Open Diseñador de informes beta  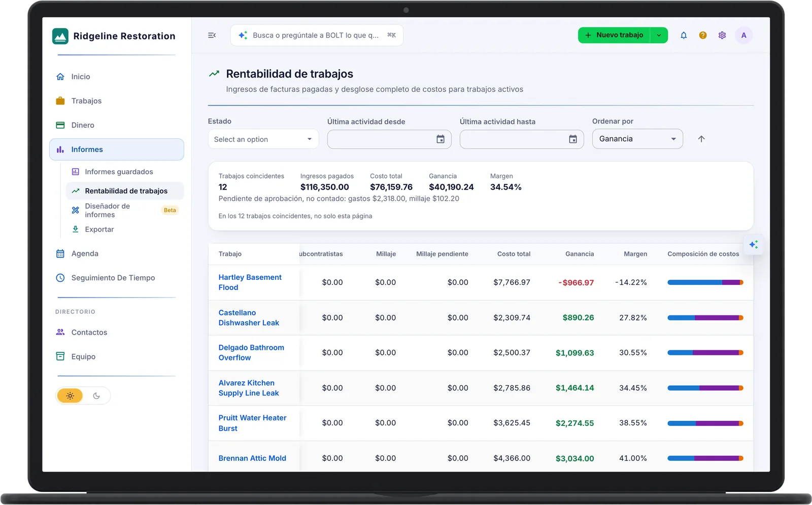(x=125, y=210)
